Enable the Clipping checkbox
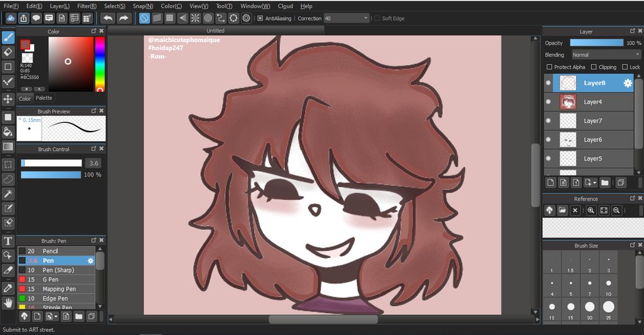 point(594,67)
